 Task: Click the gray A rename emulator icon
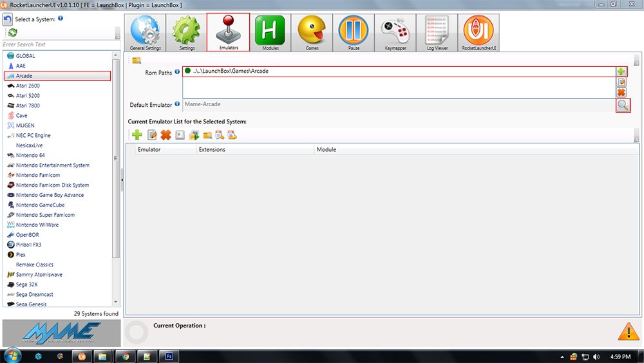[180, 135]
